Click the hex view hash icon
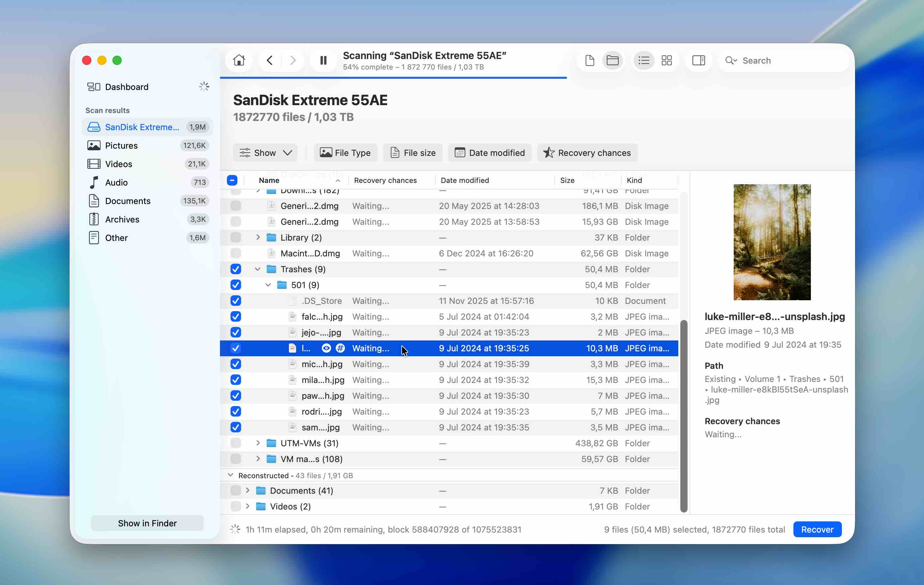This screenshot has height=585, width=924. point(340,348)
